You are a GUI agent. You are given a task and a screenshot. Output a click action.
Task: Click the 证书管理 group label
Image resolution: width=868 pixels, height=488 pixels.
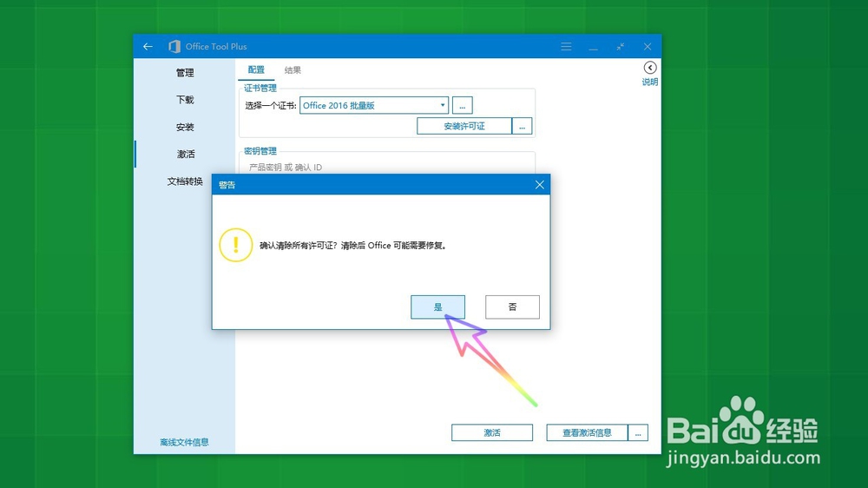coord(260,88)
